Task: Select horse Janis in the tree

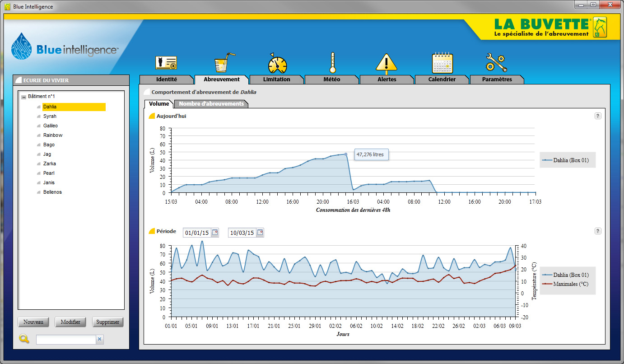Action: pos(49,183)
